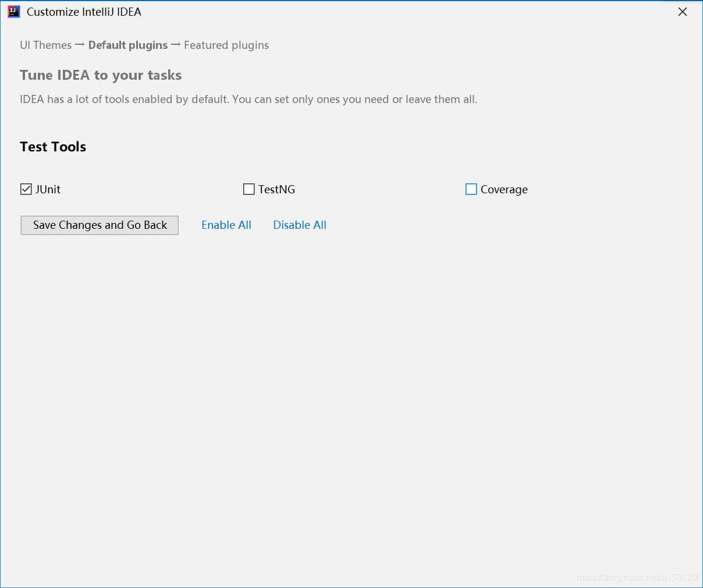Close the Customize IntelliJ IDEA window
This screenshot has width=703, height=588.
click(x=683, y=12)
